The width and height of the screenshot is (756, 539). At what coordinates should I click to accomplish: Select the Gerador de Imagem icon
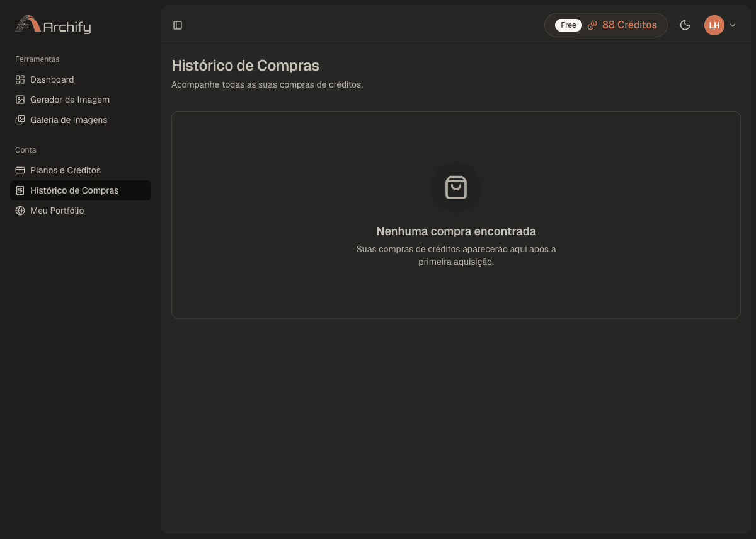[20, 100]
